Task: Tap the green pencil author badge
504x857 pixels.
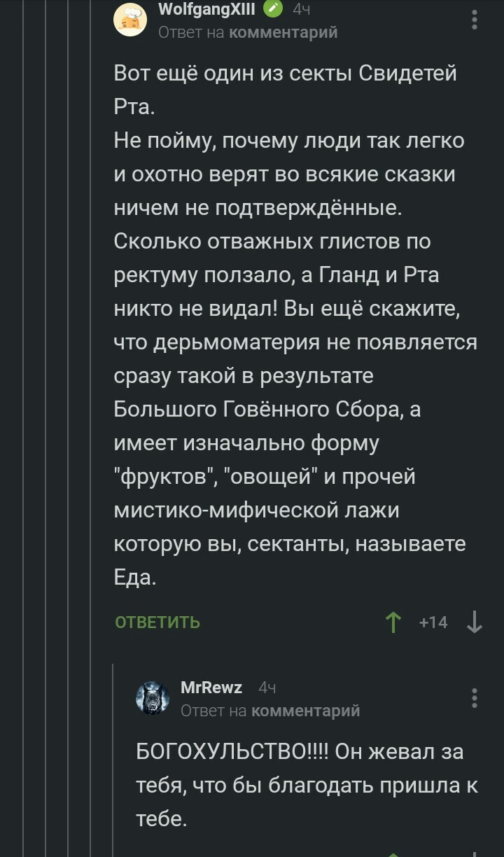Action: (273, 9)
